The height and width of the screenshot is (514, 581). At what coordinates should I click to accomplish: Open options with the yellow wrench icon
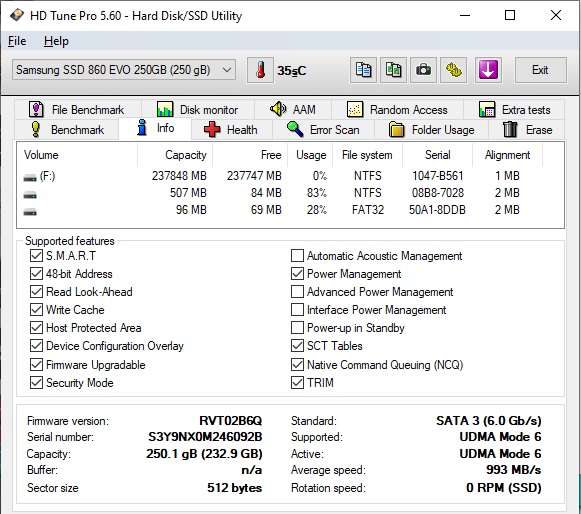coord(453,70)
